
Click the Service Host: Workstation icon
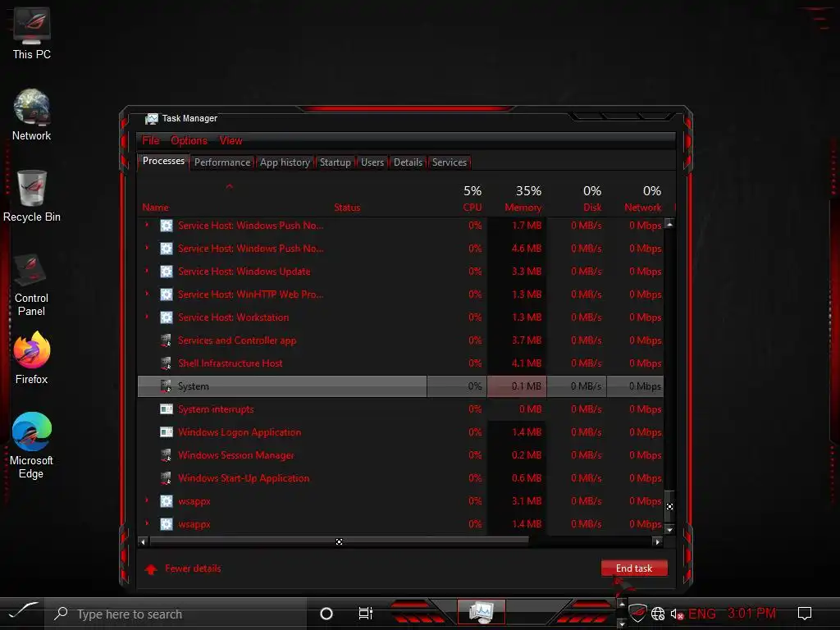tap(167, 317)
